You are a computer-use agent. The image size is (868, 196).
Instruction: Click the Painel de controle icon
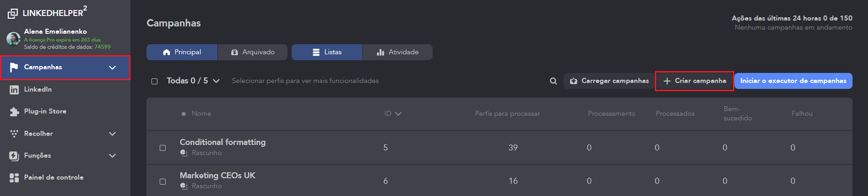click(14, 178)
